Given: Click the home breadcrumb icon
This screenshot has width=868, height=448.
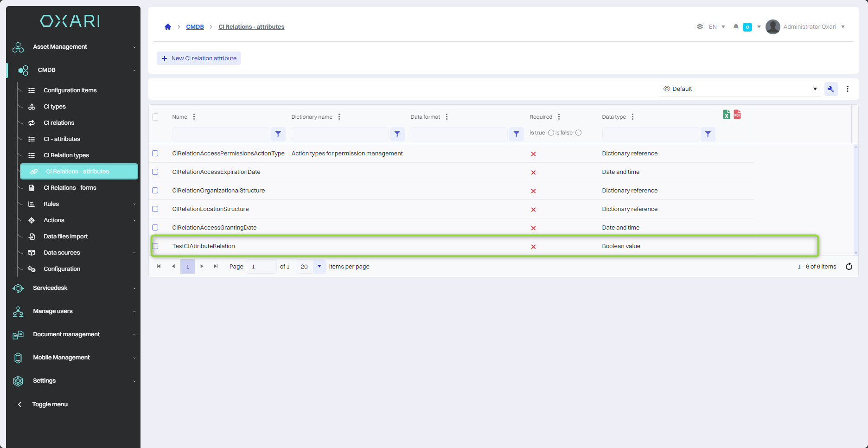Looking at the screenshot, I should (x=168, y=27).
